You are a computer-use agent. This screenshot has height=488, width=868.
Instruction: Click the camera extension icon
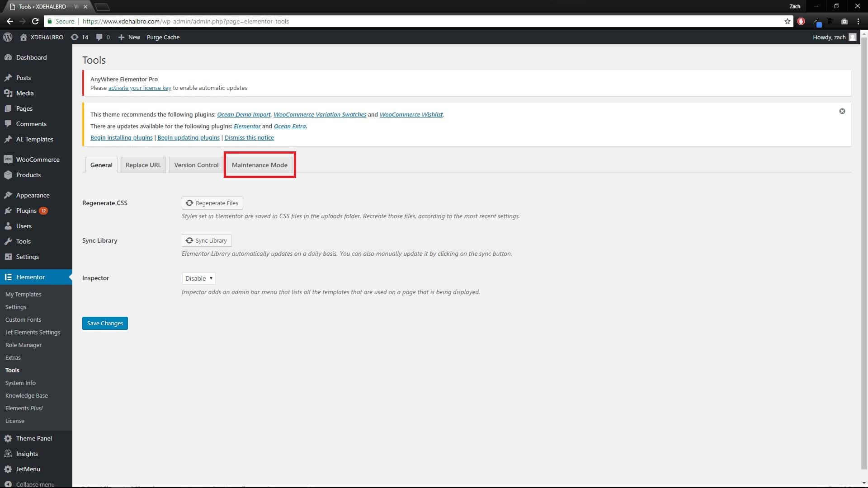(844, 21)
